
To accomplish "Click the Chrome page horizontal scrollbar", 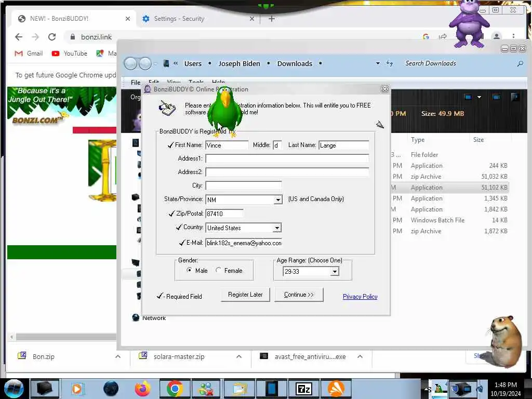I will click(66, 337).
